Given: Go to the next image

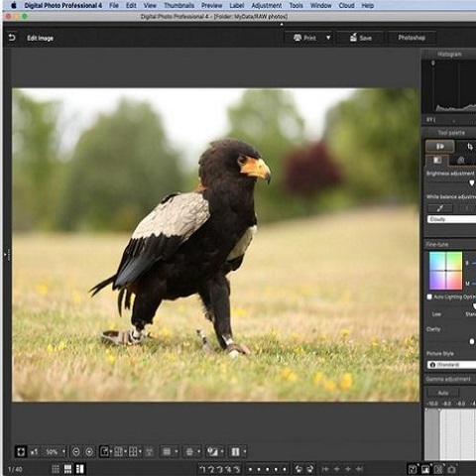Looking at the screenshot, I should pyautogui.click(x=348, y=469).
